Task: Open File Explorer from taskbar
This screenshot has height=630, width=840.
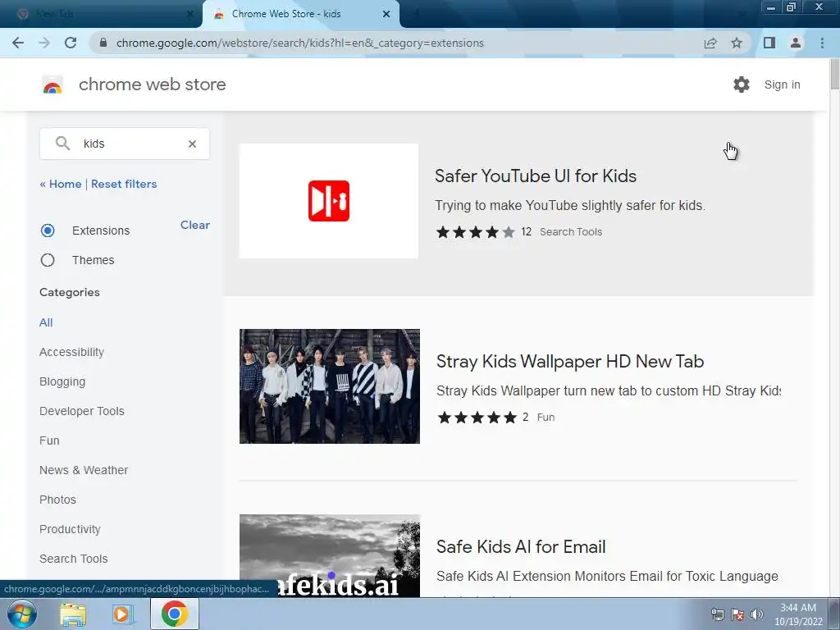Action: click(73, 614)
